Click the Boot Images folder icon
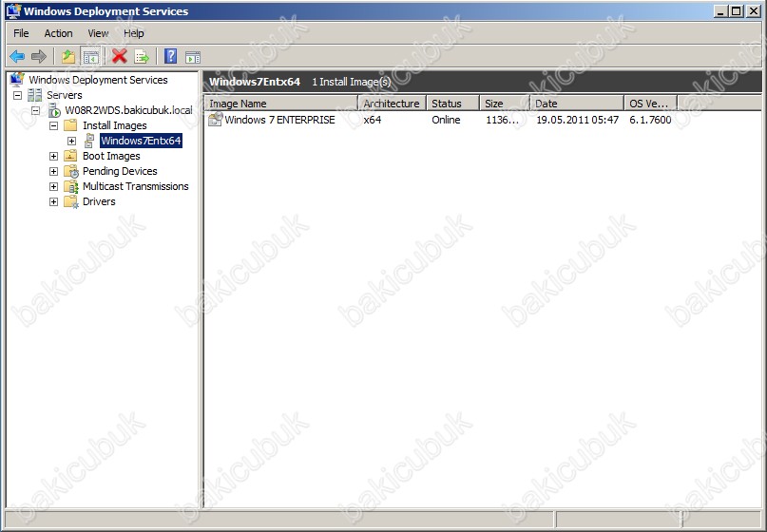The image size is (767, 532). tap(70, 156)
